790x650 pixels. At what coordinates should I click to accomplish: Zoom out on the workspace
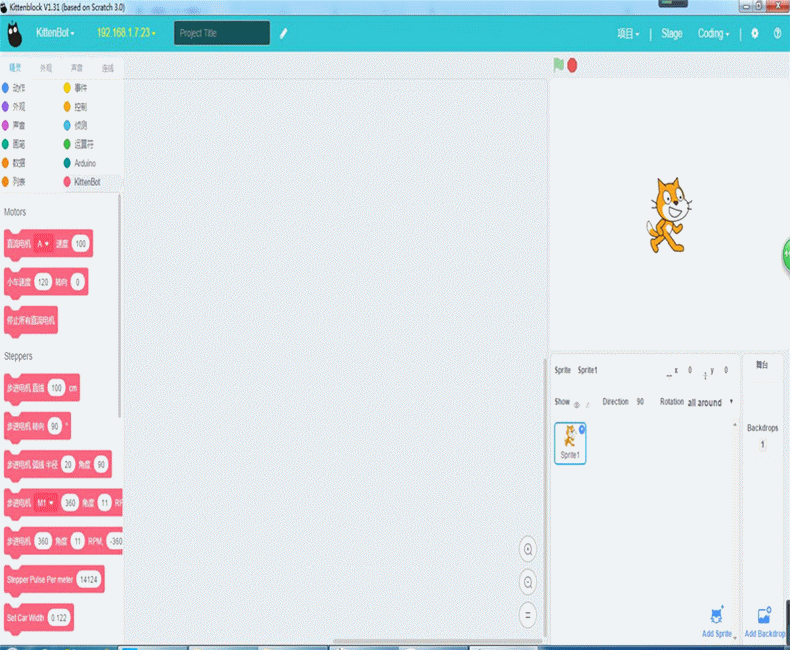[x=528, y=582]
